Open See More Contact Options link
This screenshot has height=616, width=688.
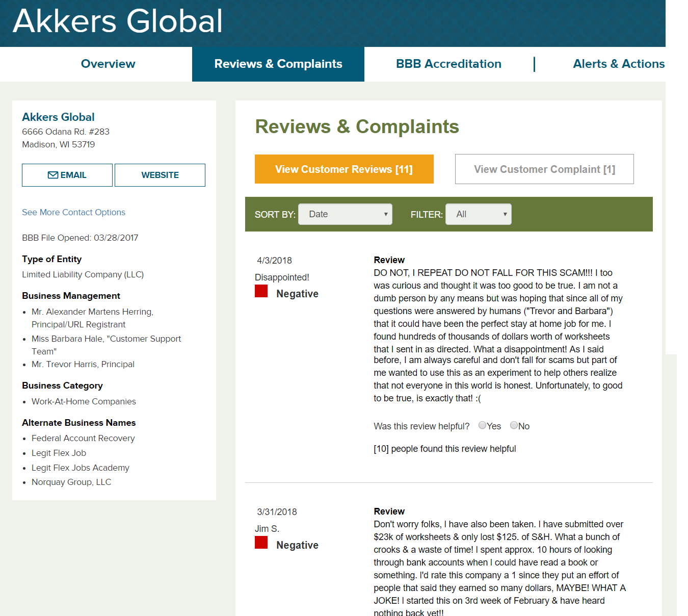(x=73, y=212)
